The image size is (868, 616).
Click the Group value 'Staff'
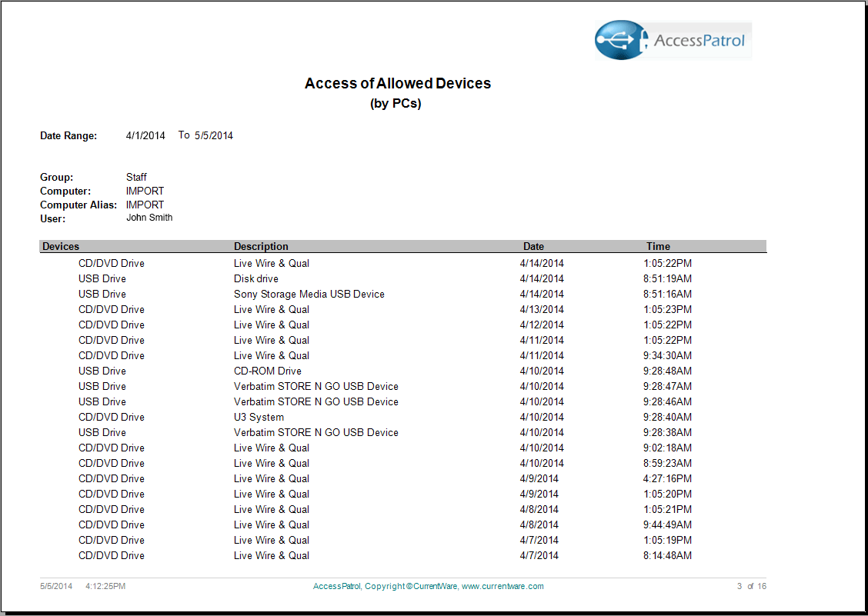(136, 177)
